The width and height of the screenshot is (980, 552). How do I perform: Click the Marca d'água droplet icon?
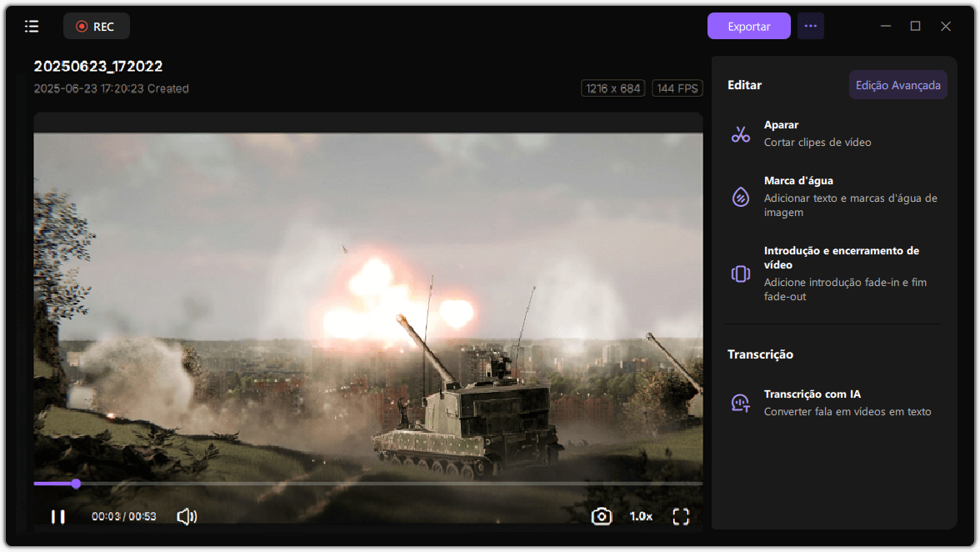(741, 196)
